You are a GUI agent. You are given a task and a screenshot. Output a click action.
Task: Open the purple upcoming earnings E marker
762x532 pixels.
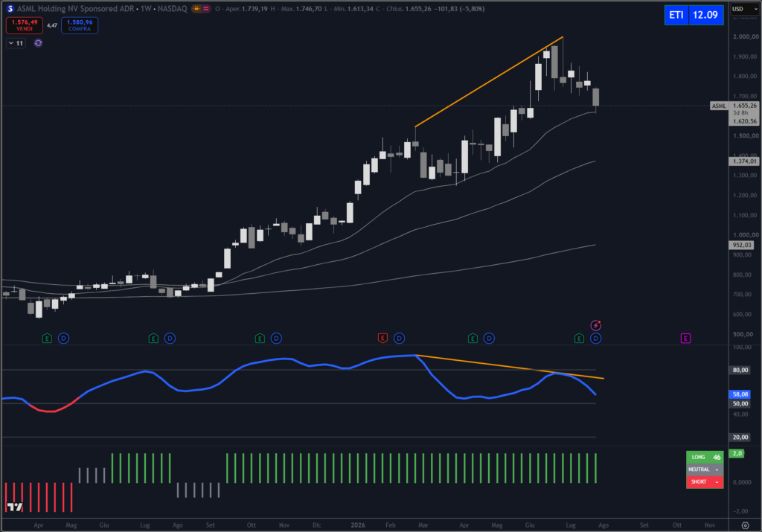point(685,338)
